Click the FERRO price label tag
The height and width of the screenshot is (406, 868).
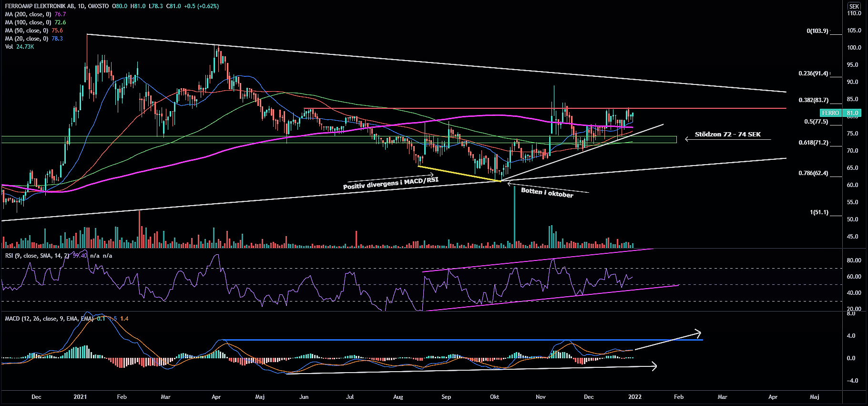click(830, 113)
